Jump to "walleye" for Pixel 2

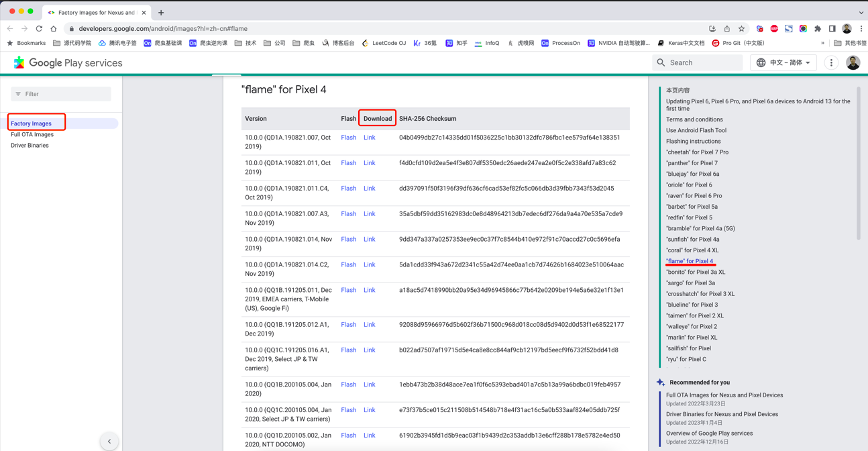[692, 326]
